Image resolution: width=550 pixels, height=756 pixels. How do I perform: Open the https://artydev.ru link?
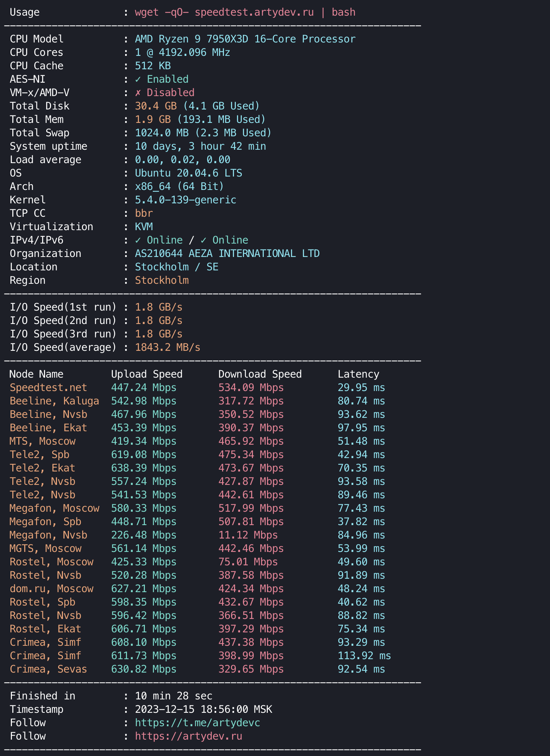tap(189, 736)
